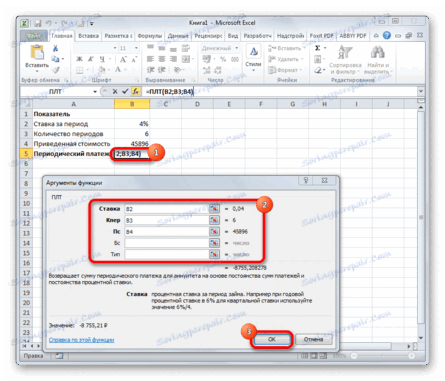The image size is (445, 381).
Task: Click the Format Painter brush icon
Action: pos(55,70)
